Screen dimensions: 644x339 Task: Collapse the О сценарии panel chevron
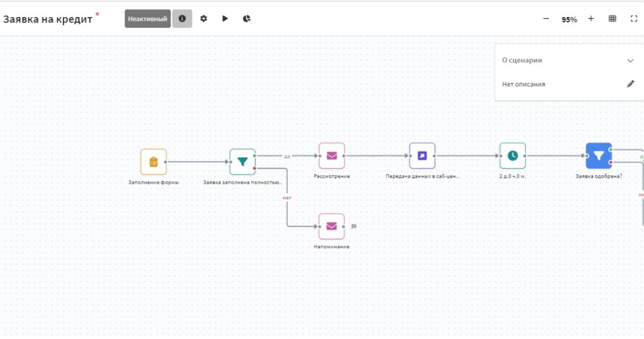pyautogui.click(x=630, y=61)
